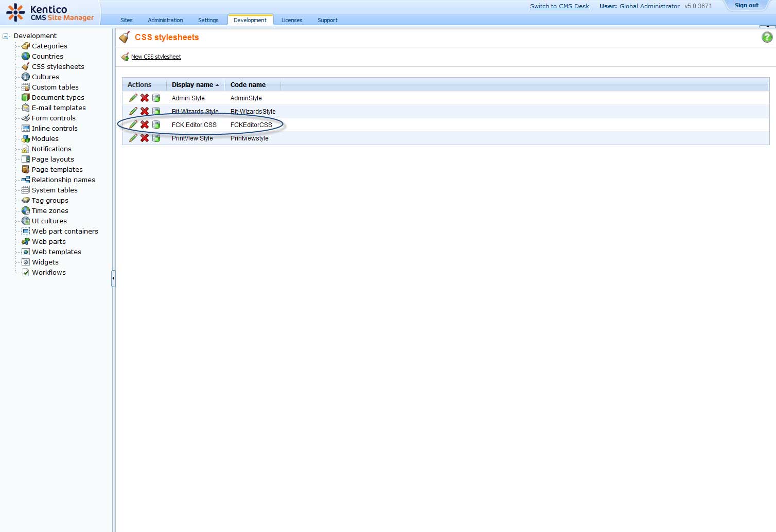Screen dimensions: 776x532
Task: Export the PrintView Style stylesheet icon
Action: coord(156,138)
